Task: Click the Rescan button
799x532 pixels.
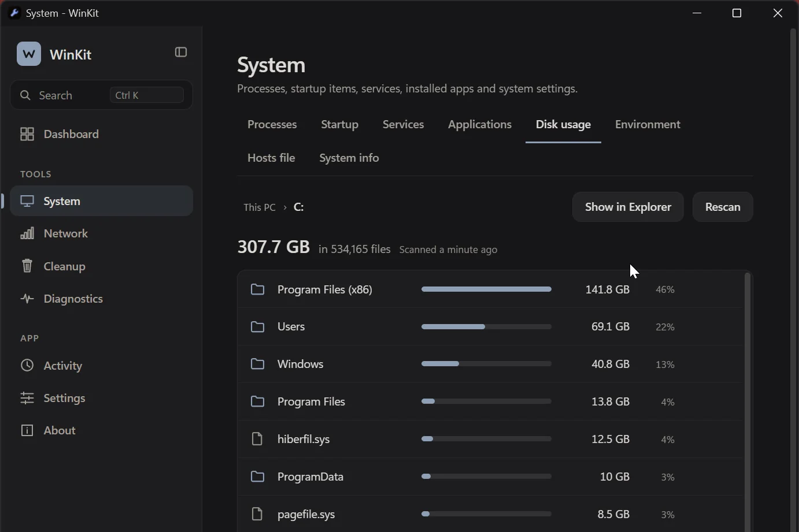Action: (x=723, y=207)
